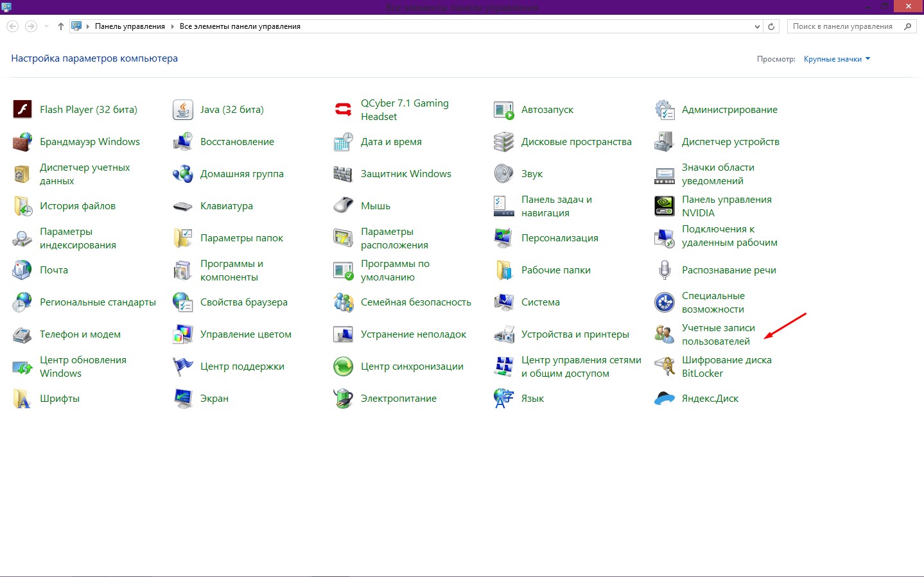Screen dimensions: 924x577
Task: Open the Центр обновления Windows icon
Action: click(x=22, y=366)
